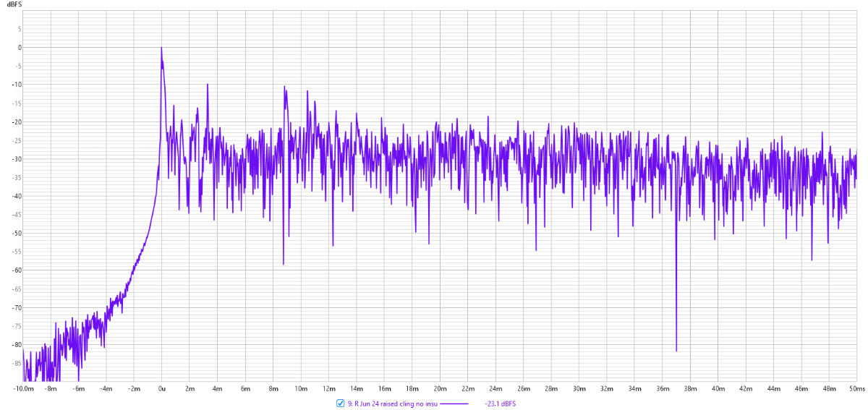
Task: Click the -10.0m time axis start label
Action: 23,388
